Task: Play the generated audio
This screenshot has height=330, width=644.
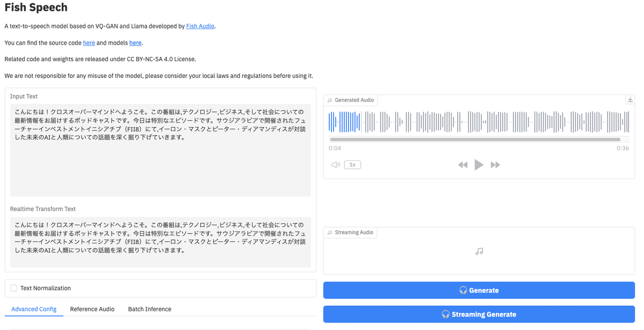Action: click(479, 164)
